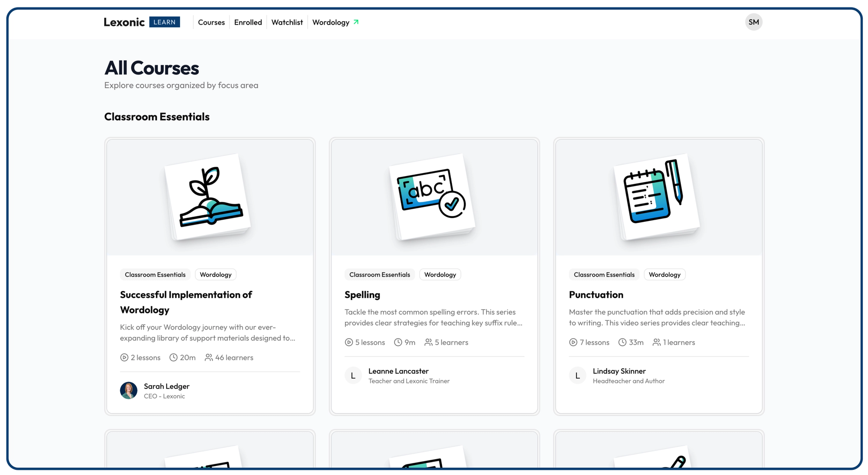868x475 pixels.
Task: Click the abc checkmark Spelling icon
Action: pos(432,195)
